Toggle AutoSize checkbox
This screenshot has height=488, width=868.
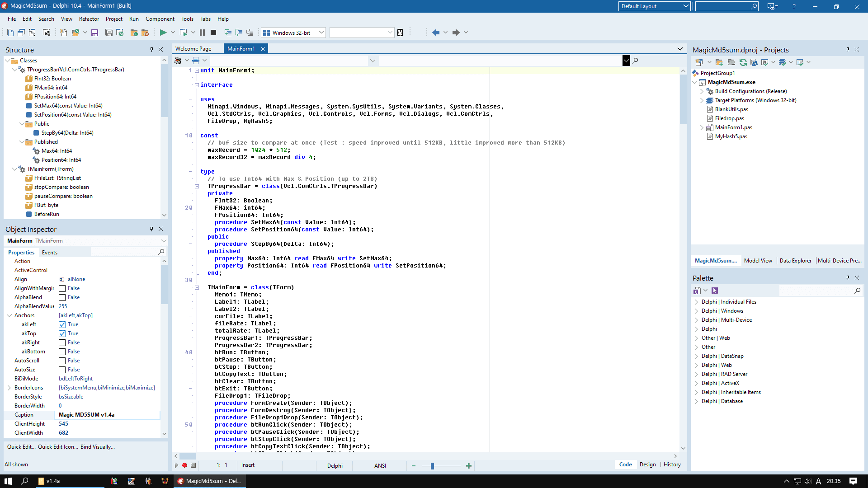[62, 370]
